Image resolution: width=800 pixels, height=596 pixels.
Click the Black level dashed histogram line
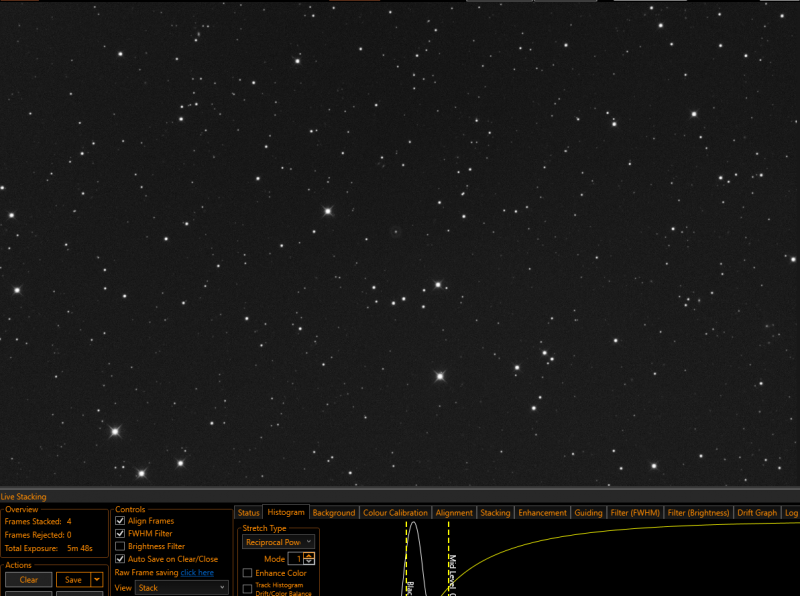[x=406, y=558]
